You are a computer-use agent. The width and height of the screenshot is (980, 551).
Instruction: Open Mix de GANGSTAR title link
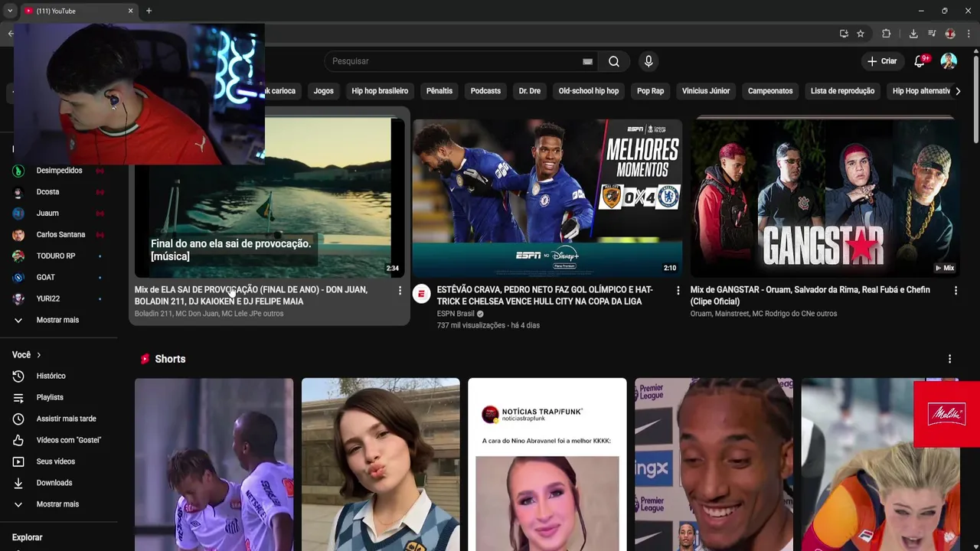810,295
